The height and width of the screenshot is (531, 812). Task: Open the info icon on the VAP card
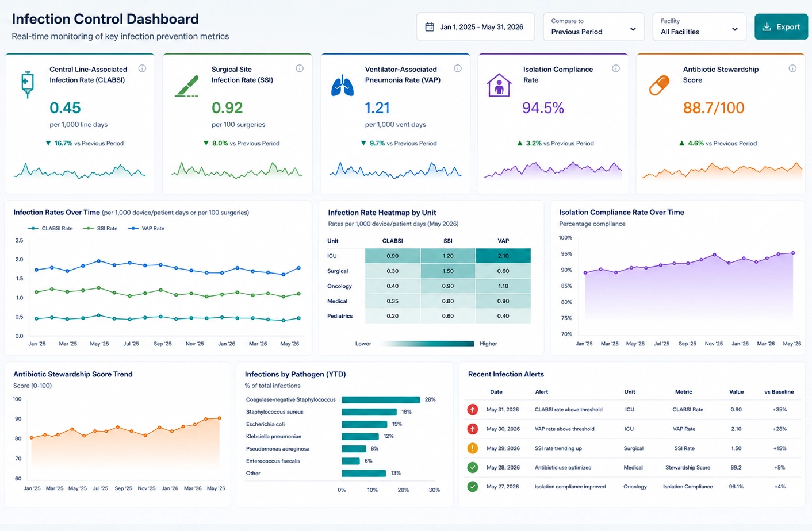click(458, 68)
